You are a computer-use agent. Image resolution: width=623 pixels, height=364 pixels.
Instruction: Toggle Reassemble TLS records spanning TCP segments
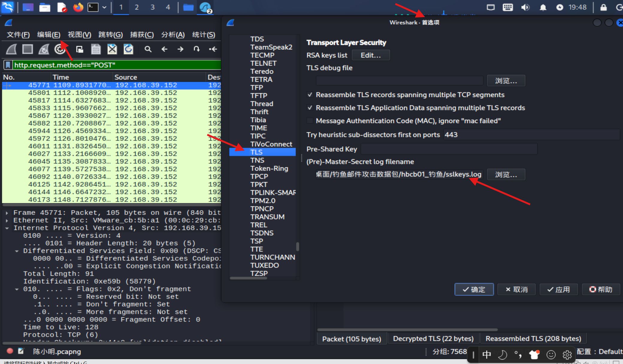click(x=310, y=95)
